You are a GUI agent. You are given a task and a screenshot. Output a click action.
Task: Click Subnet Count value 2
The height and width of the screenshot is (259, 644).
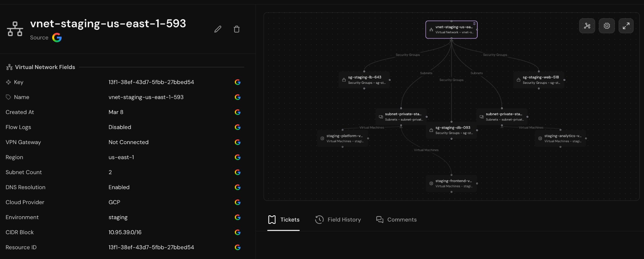(x=110, y=172)
